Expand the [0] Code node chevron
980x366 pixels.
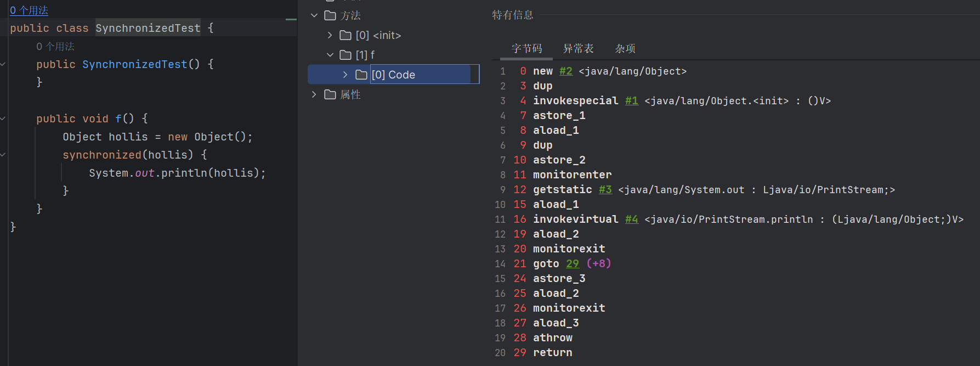[345, 75]
